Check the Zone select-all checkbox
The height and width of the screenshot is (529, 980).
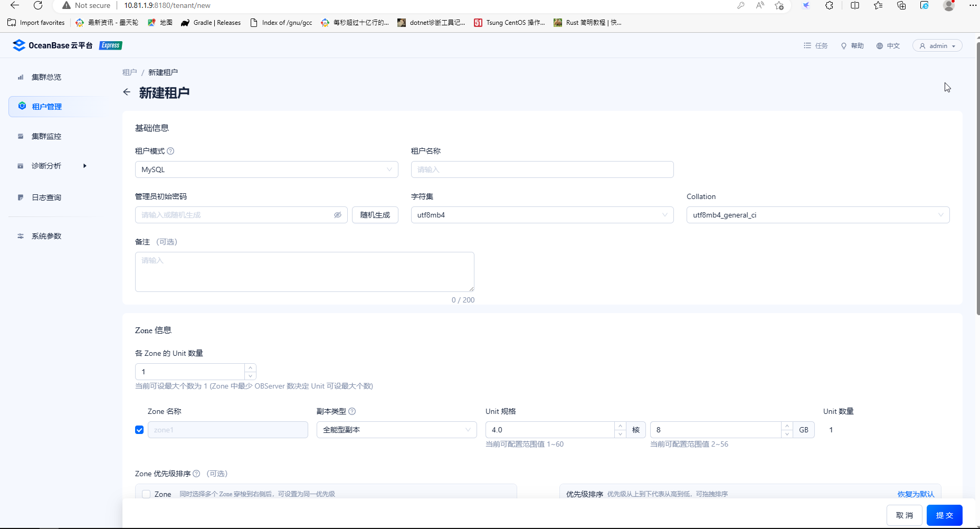pos(146,494)
